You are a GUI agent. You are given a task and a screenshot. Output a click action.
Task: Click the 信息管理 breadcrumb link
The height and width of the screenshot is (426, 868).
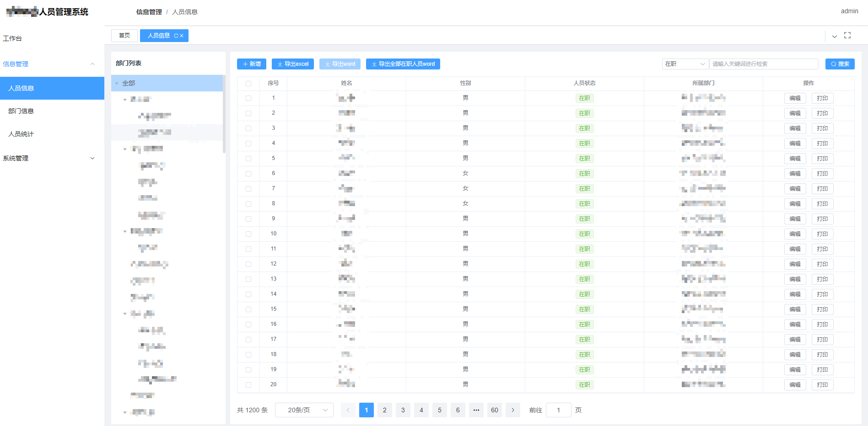pos(149,12)
